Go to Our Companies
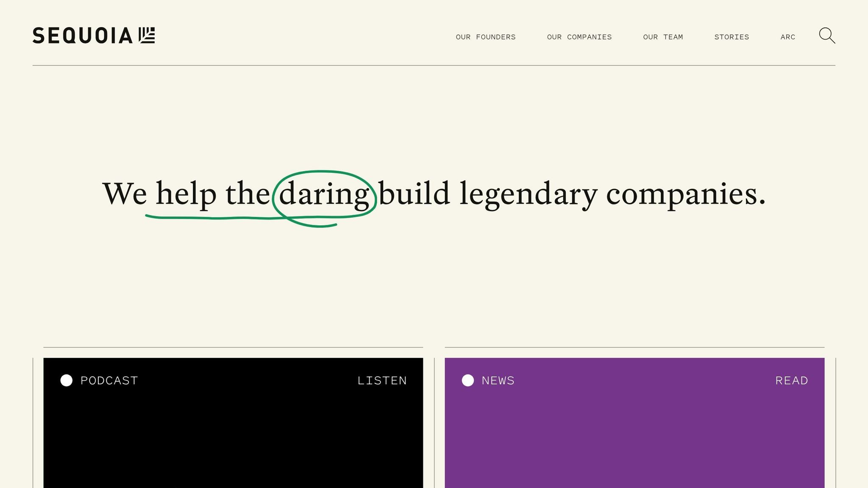Image resolution: width=868 pixels, height=488 pixels. click(579, 37)
